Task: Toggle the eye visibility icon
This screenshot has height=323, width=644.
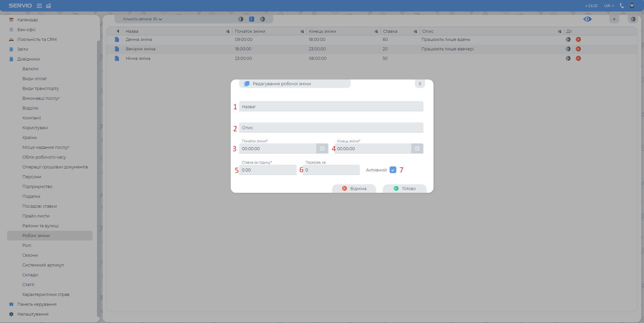Action: [x=587, y=19]
